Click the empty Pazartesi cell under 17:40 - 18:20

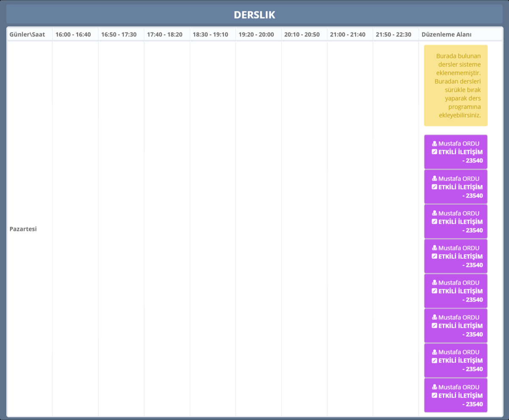tap(167, 229)
